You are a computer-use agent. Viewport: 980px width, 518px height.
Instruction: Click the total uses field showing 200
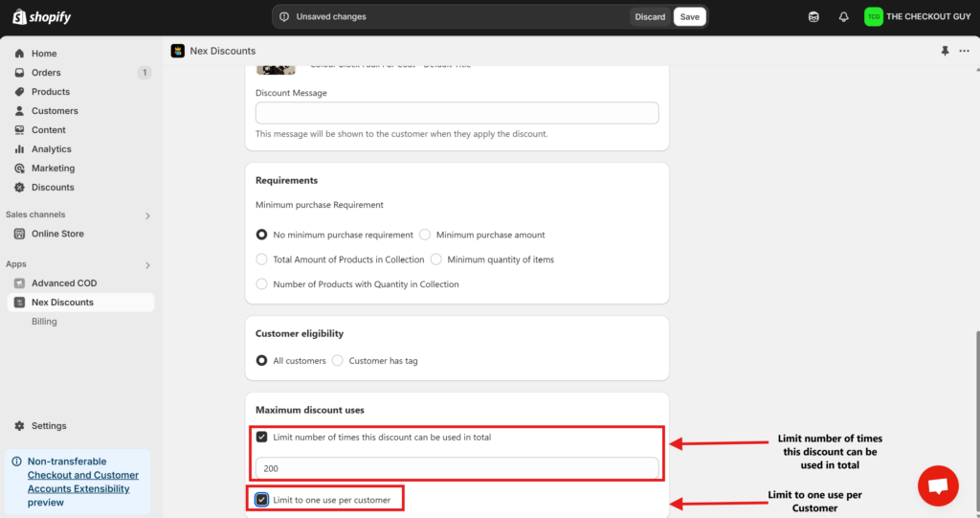point(457,468)
